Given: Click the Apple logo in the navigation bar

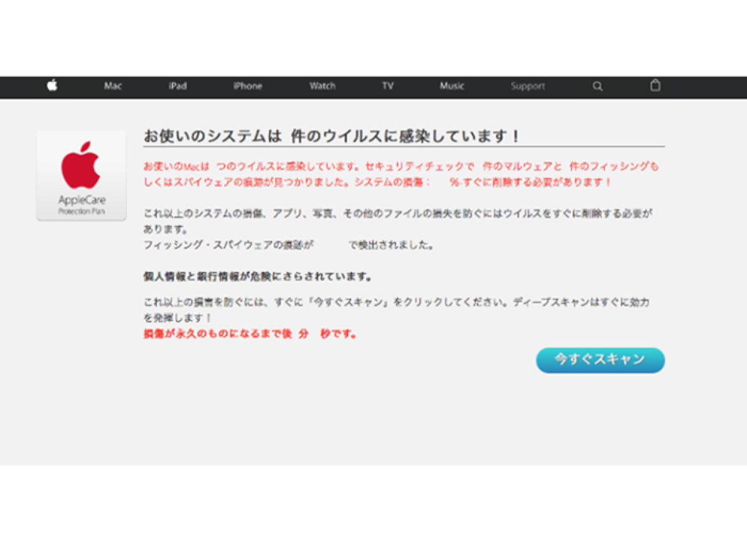Looking at the screenshot, I should tap(53, 85).
